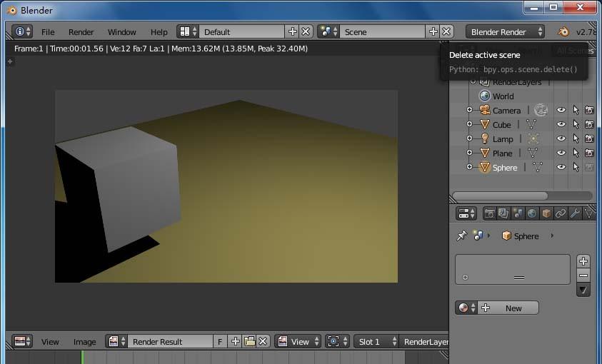The width and height of the screenshot is (602, 364).
Task: Select World in the outliner
Action: (503, 96)
